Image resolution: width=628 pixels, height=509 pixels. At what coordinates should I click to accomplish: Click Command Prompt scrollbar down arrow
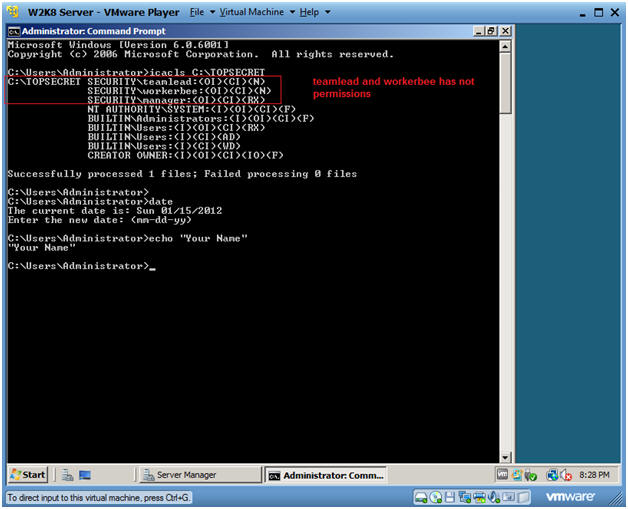coord(505,457)
